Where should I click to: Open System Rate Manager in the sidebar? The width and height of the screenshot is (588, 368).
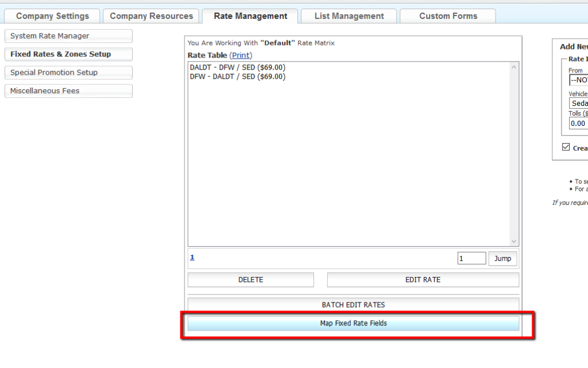click(68, 36)
